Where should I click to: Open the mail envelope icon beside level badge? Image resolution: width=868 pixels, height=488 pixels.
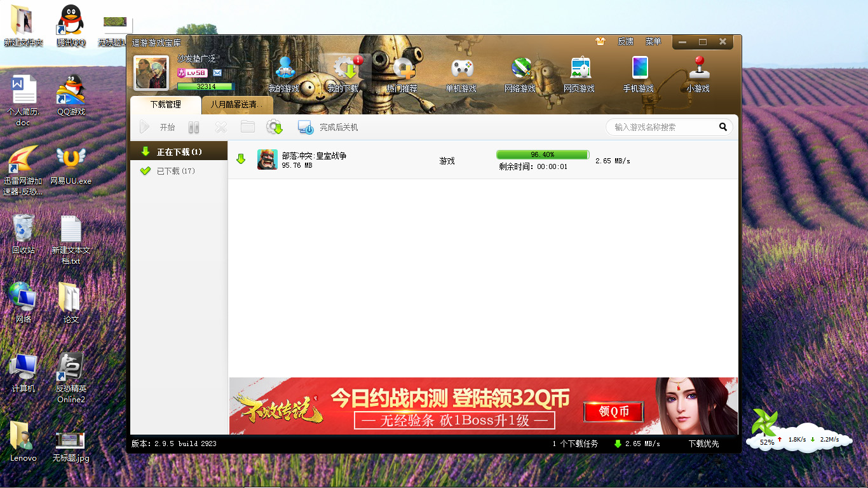click(217, 73)
